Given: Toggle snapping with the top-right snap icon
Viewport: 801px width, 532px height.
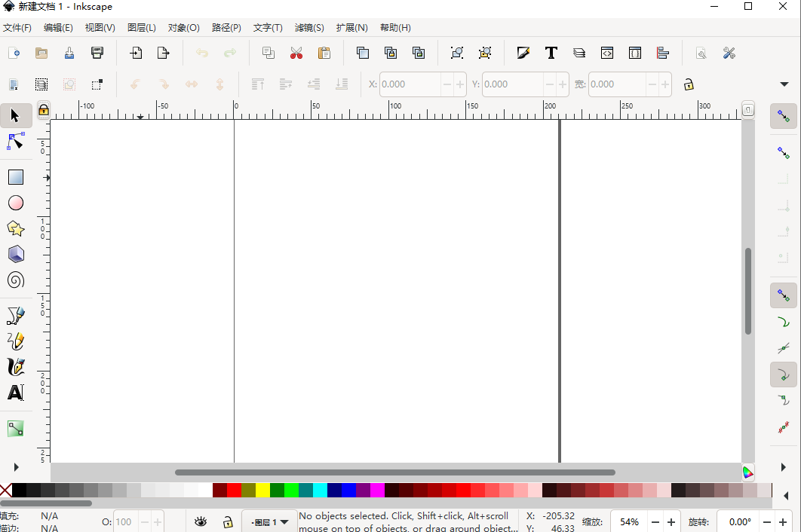Looking at the screenshot, I should pos(783,117).
